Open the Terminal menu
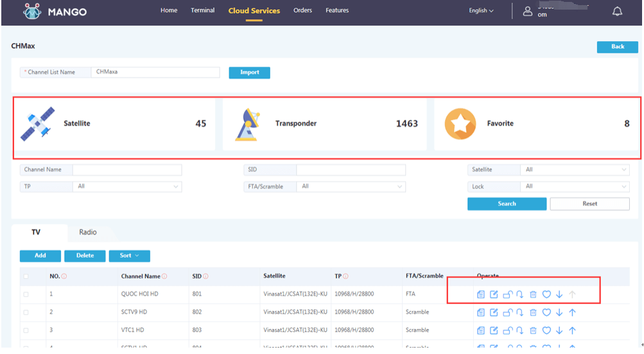This screenshot has height=354, width=644. click(x=202, y=10)
